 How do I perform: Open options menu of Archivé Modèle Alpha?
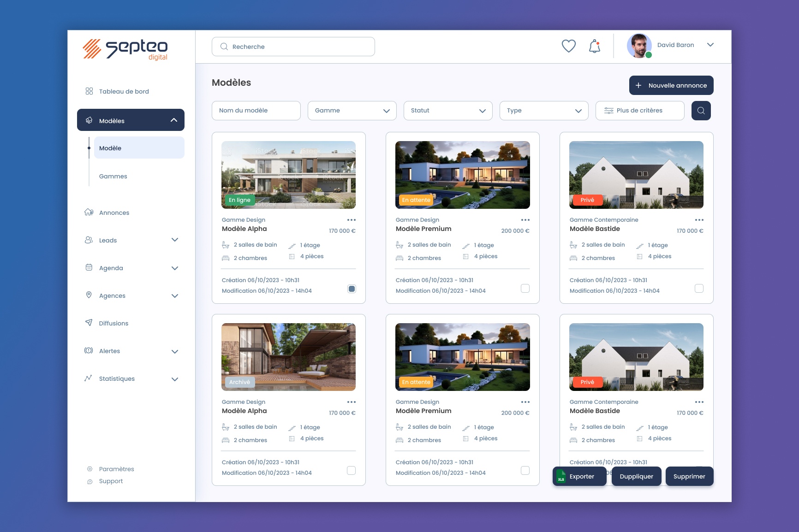(x=352, y=402)
